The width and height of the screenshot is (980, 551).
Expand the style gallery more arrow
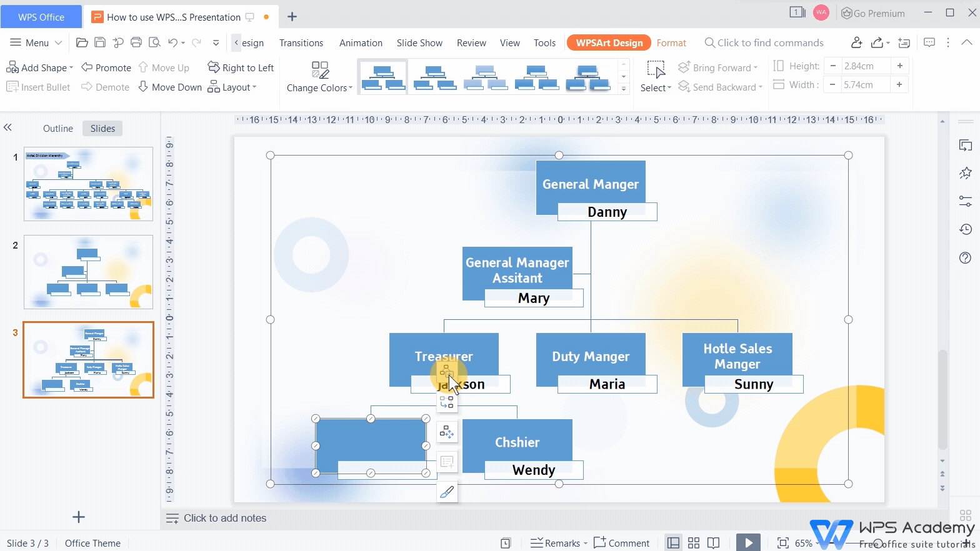coord(623,89)
